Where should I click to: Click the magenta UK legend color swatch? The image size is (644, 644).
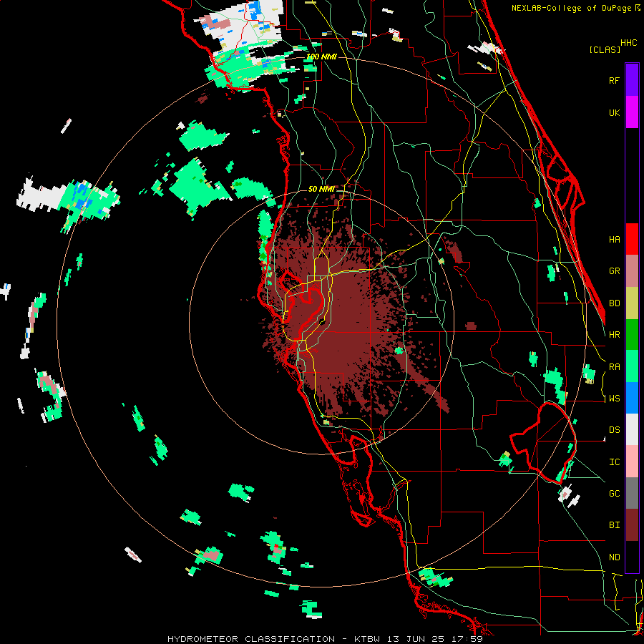click(632, 112)
